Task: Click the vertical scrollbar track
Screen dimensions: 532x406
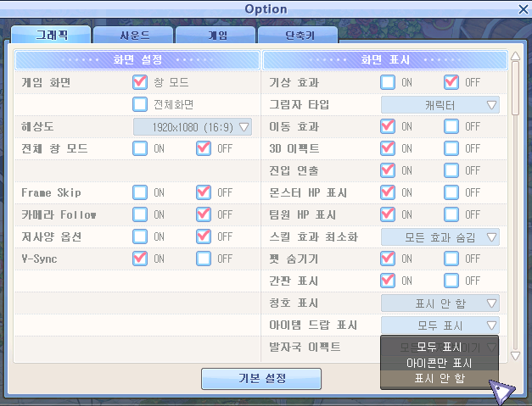Action: [x=514, y=212]
